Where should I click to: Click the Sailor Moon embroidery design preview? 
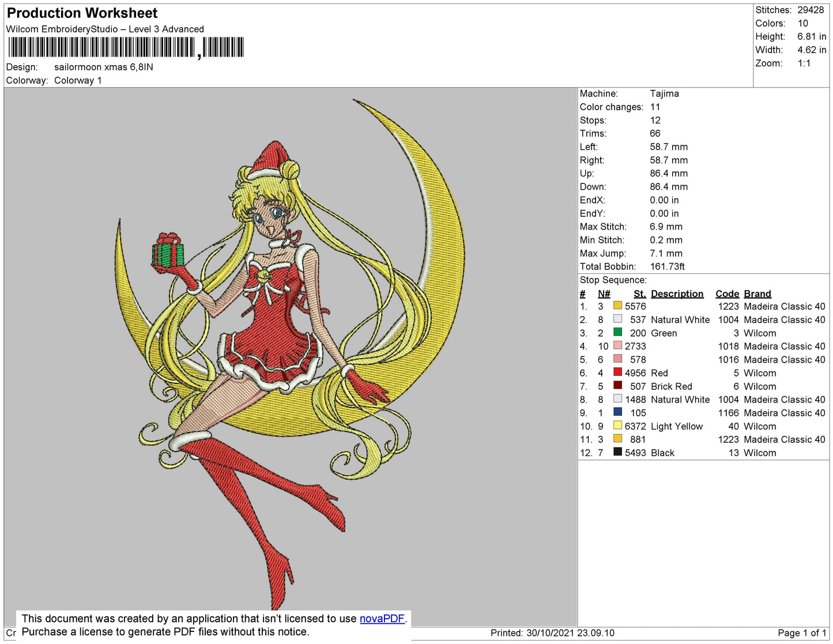tap(290, 355)
